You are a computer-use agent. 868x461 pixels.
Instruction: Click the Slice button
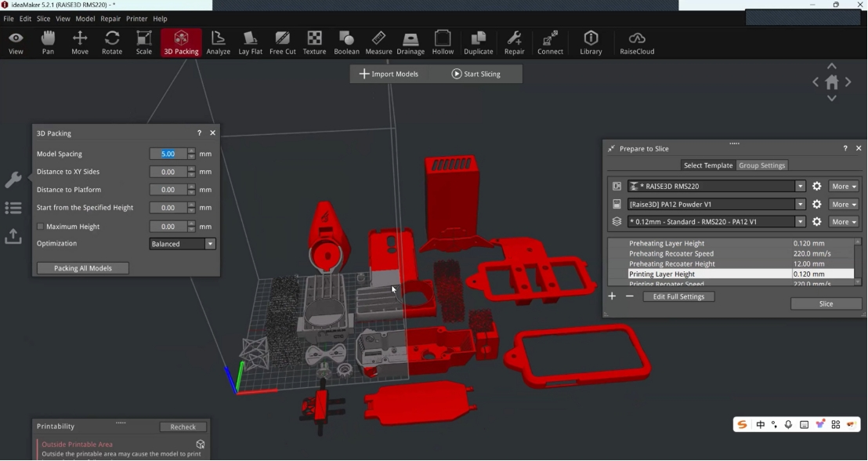[826, 303]
